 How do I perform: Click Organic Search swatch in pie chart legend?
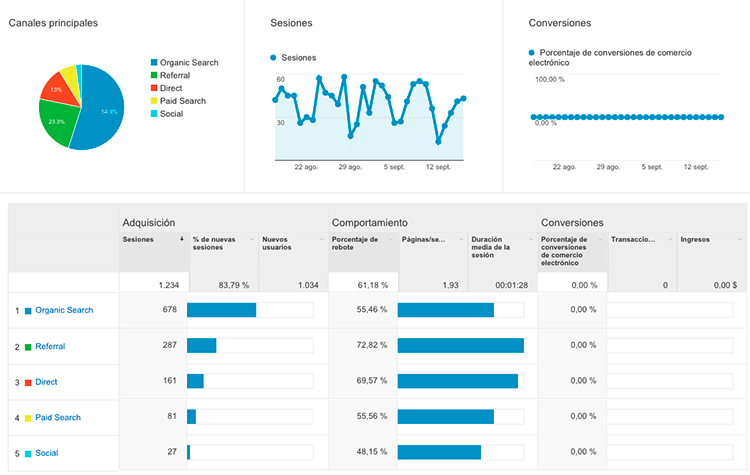(x=154, y=63)
